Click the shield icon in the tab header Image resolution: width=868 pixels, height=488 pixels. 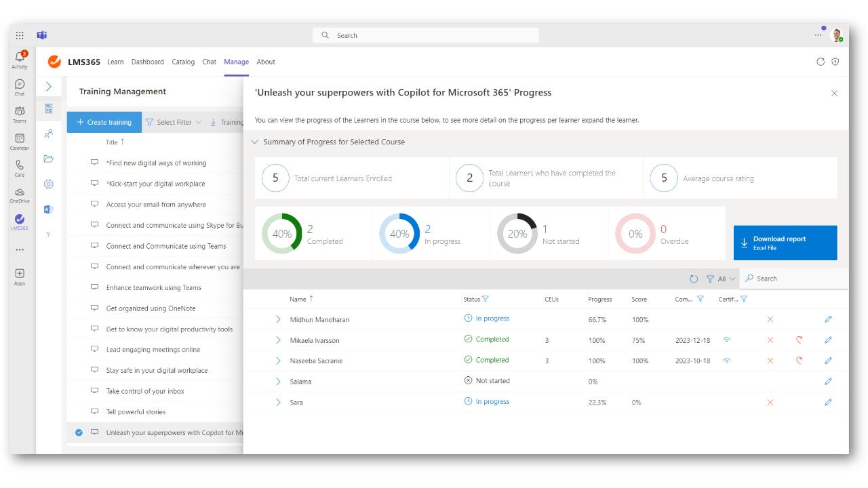(835, 62)
